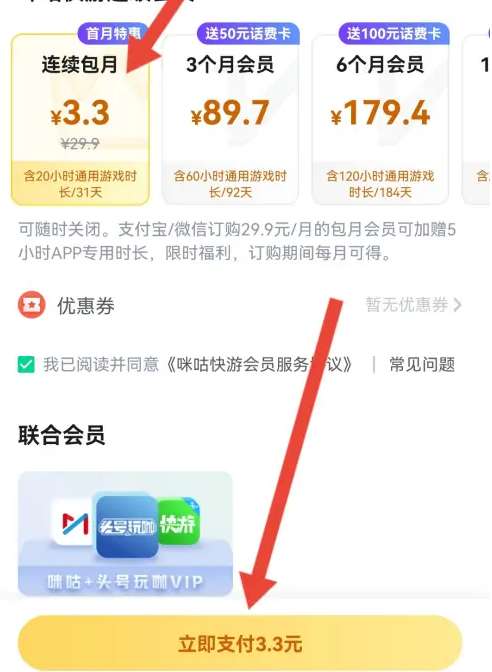Open the 咪咕+头号玩咖VIP joint membership card
Image resolution: width=492 pixels, height=672 pixels.
pos(125,534)
